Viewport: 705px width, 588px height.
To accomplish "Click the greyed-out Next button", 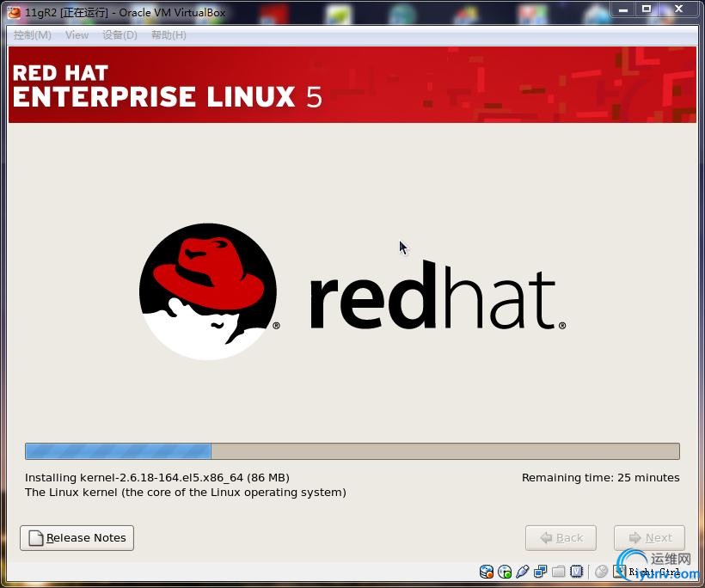I will click(x=649, y=538).
